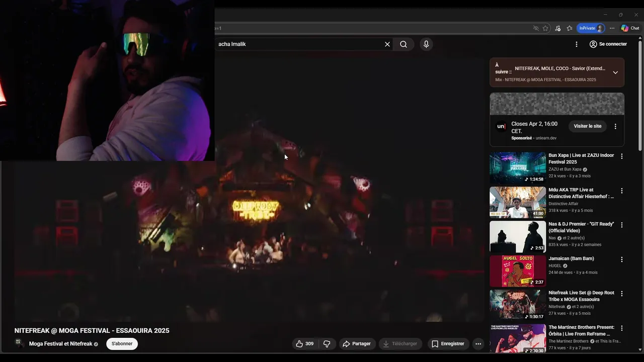
Task: Like the video with thumbs-up 309
Action: point(304,344)
